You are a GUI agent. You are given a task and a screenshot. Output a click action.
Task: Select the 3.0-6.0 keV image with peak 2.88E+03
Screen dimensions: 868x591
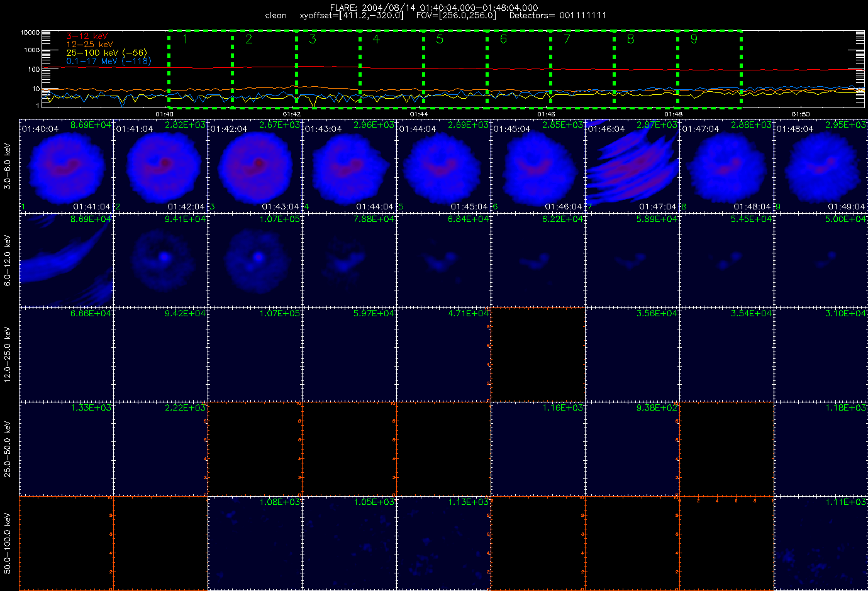(727, 166)
